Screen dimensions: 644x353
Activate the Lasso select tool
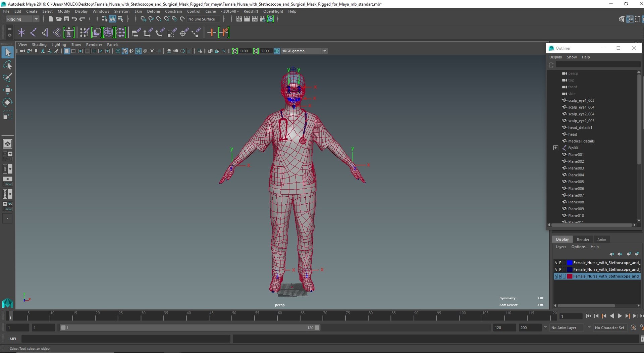point(7,65)
